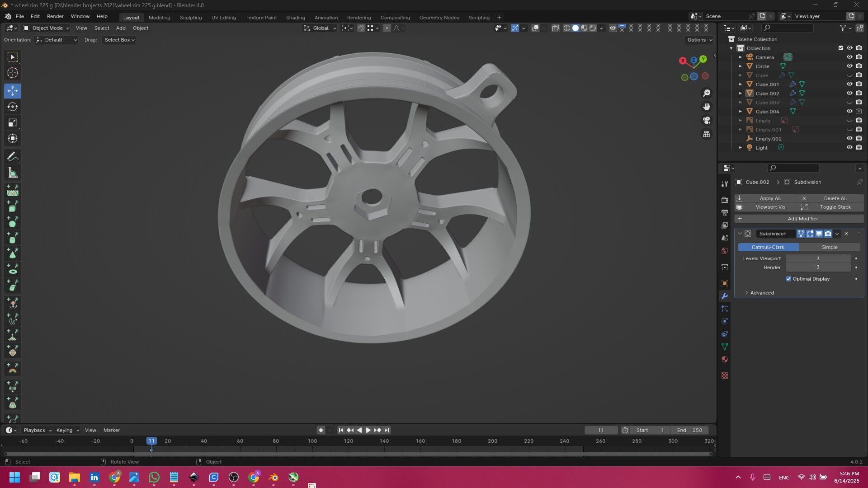The width and height of the screenshot is (868, 488).
Task: Activate the Scale tool
Action: pyautogui.click(x=13, y=123)
